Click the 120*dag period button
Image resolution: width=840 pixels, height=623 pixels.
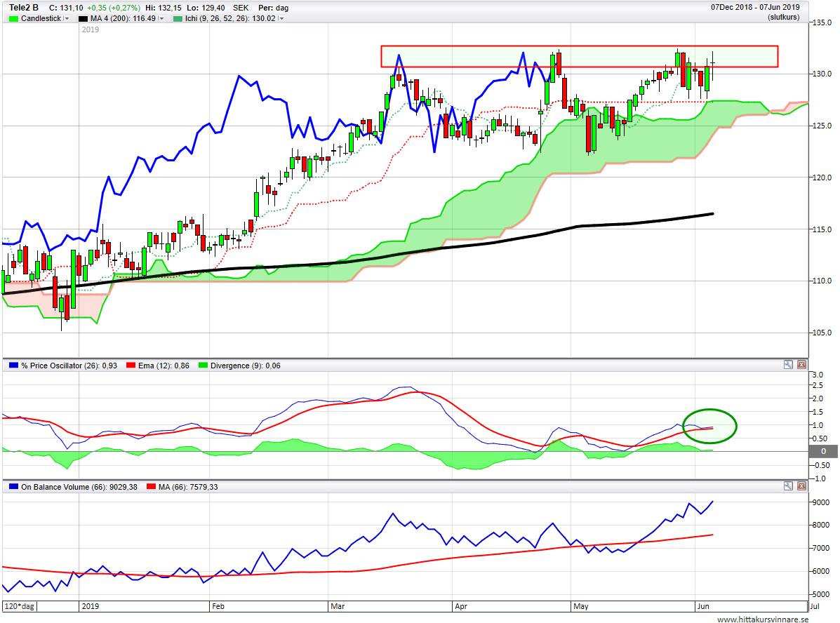click(20, 606)
